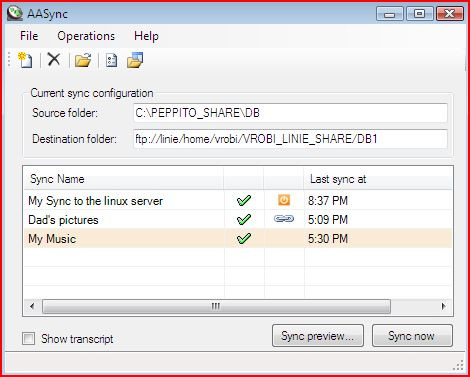Image resolution: width=470 pixels, height=377 pixels.
Task: Click the Sync now button
Action: (412, 336)
